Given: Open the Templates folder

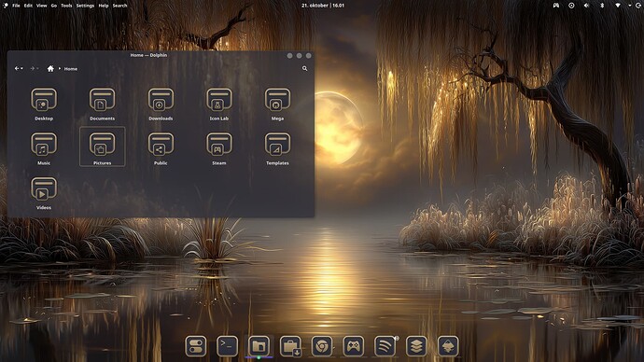Looking at the screenshot, I should click(x=277, y=148).
